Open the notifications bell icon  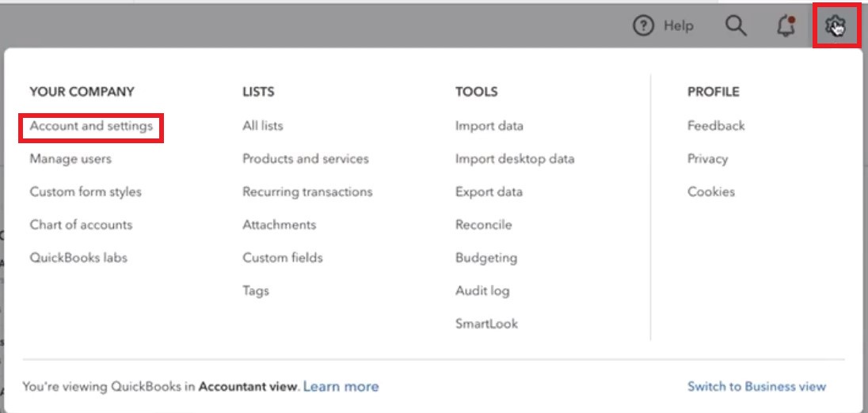(x=786, y=26)
